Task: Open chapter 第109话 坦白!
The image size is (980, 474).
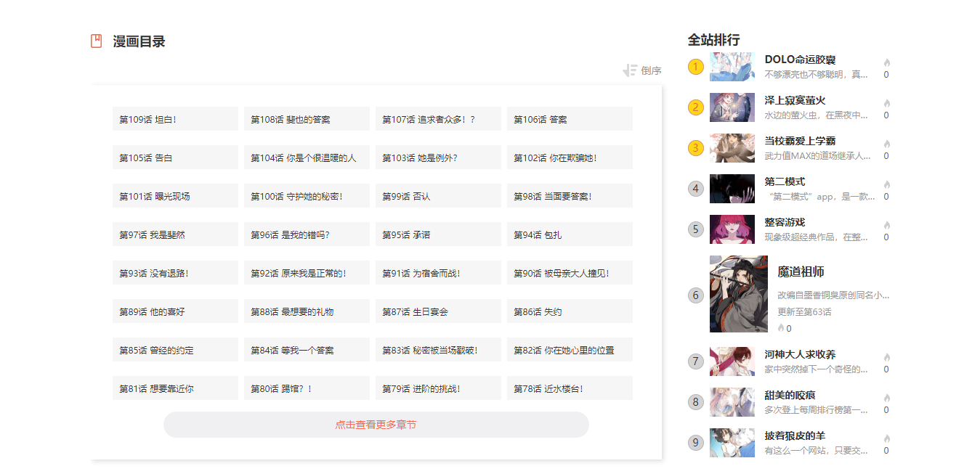Action: click(x=175, y=119)
